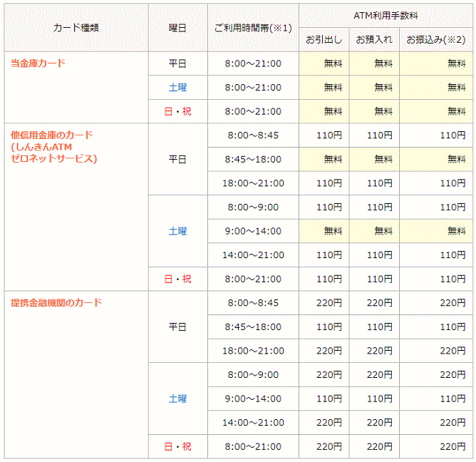Select 平日 in the 当金庫カード section

(178, 63)
